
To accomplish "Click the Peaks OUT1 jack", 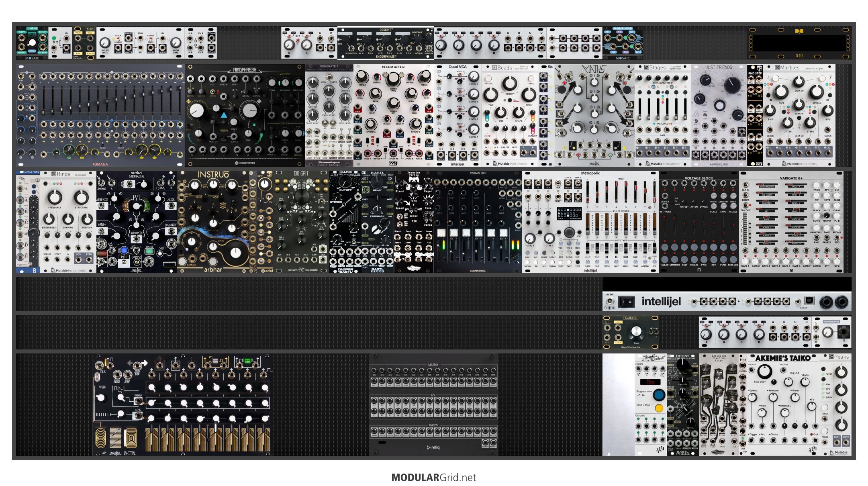I will [x=836, y=442].
